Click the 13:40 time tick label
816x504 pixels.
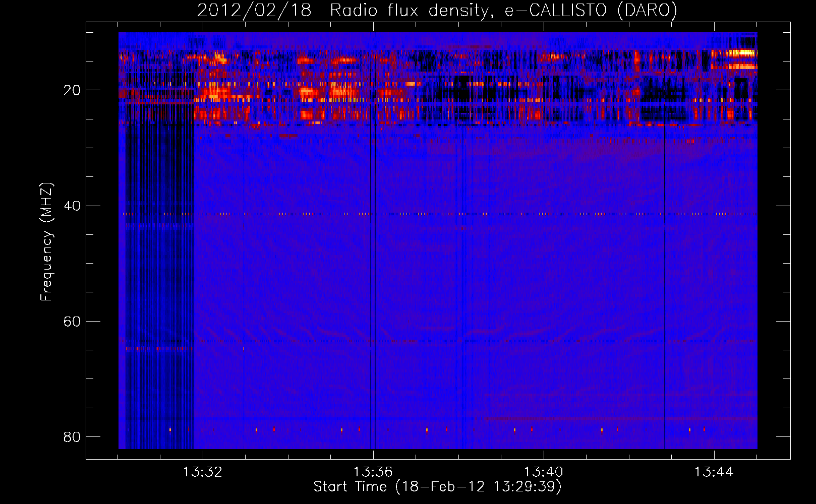pos(543,472)
